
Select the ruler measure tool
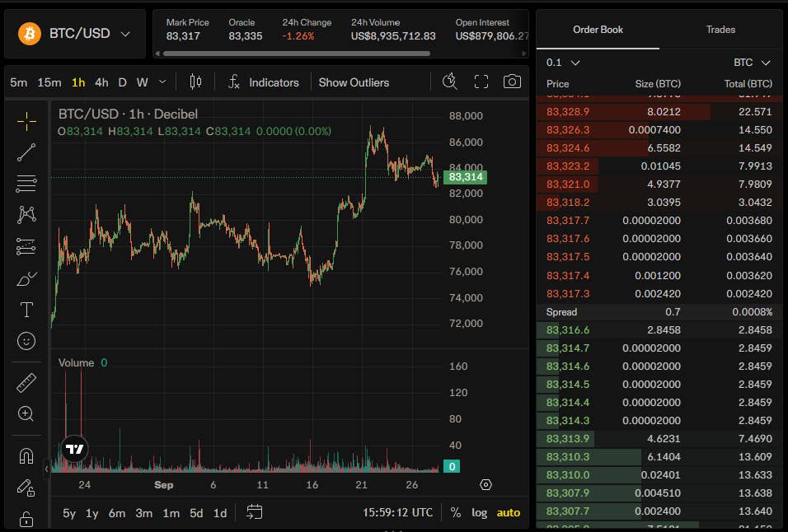pos(26,382)
